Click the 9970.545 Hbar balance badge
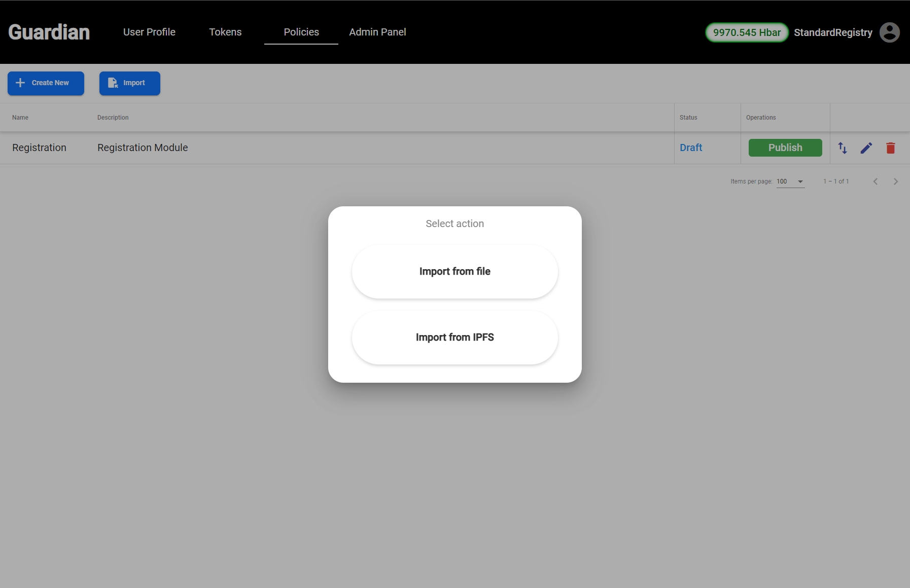Screen dimensions: 910x588 [x=747, y=32]
